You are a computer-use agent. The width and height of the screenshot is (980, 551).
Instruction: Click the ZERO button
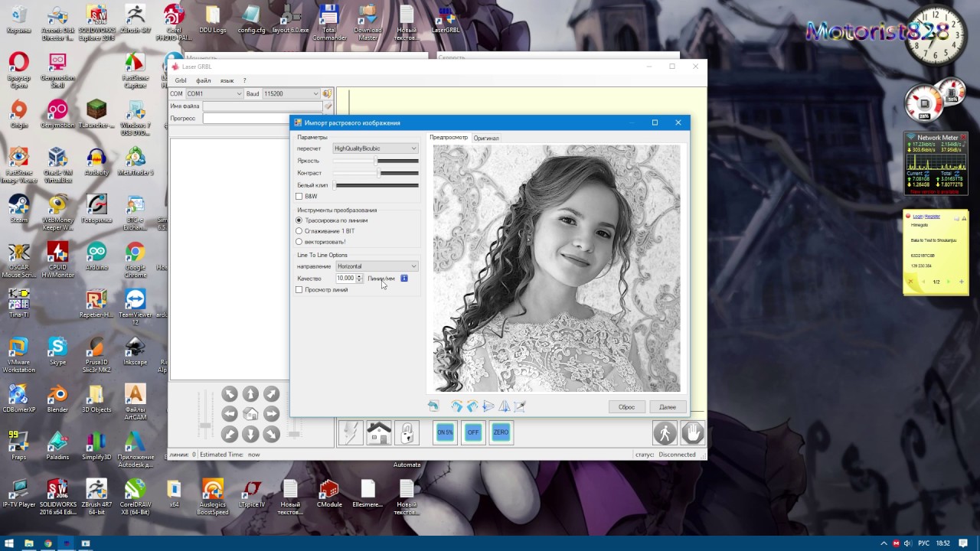[501, 432]
